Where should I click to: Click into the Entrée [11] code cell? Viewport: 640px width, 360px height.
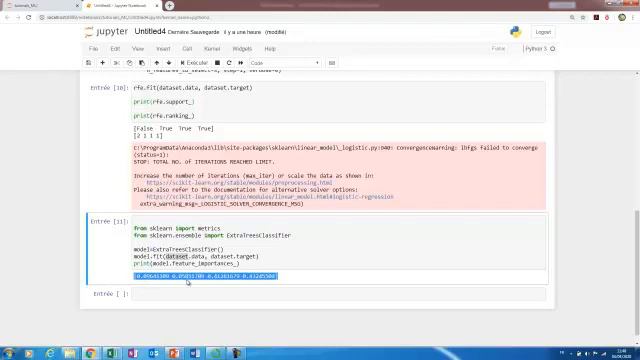[x=339, y=242]
